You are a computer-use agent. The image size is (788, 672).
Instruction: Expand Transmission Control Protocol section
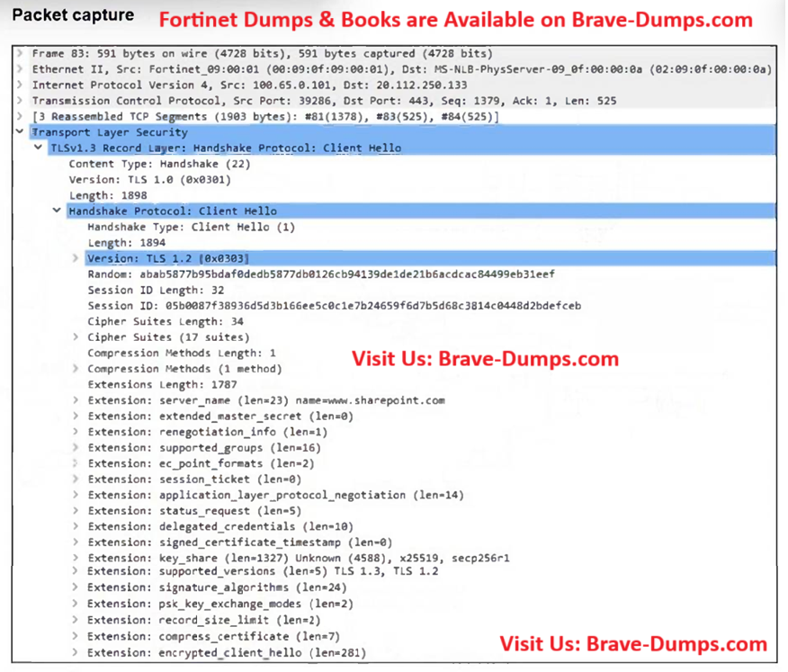[21, 101]
